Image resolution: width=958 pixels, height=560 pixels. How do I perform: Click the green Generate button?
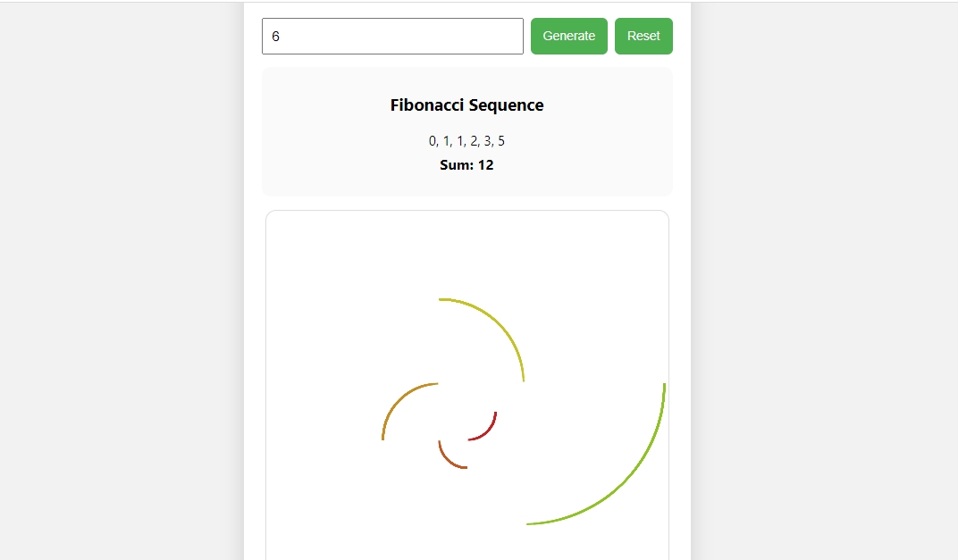click(568, 36)
